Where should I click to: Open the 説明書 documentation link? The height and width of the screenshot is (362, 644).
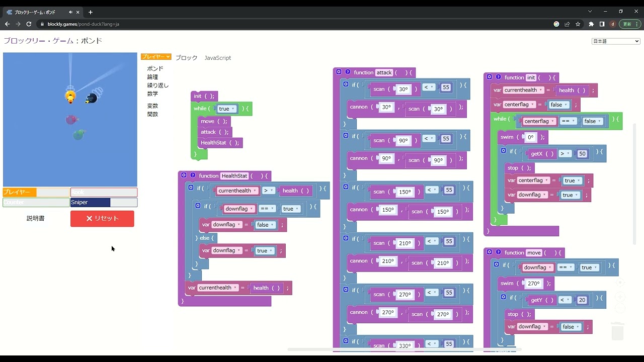point(36,219)
